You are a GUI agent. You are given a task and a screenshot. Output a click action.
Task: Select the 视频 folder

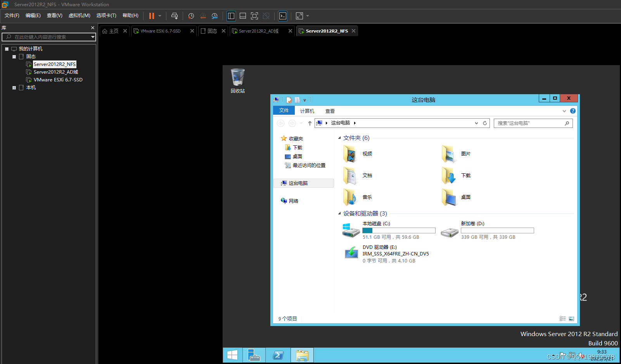(x=358, y=154)
